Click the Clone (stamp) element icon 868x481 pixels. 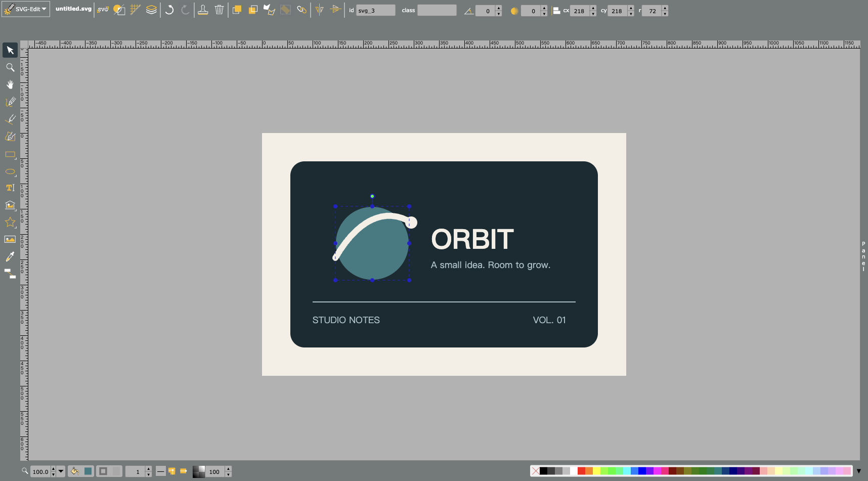[203, 10]
